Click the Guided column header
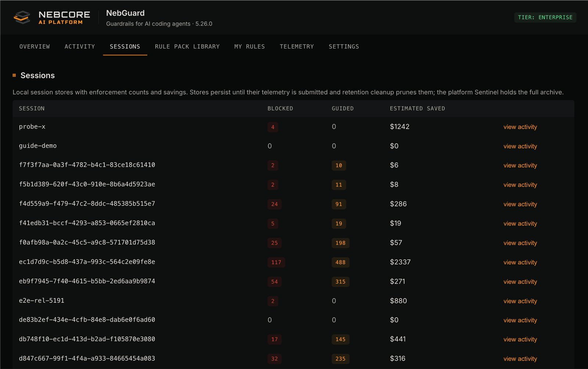The height and width of the screenshot is (369, 588). tap(343, 108)
